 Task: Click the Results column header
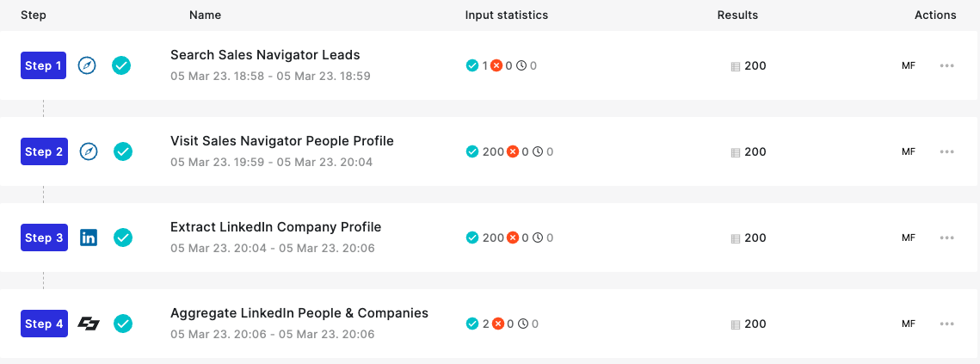click(x=737, y=15)
